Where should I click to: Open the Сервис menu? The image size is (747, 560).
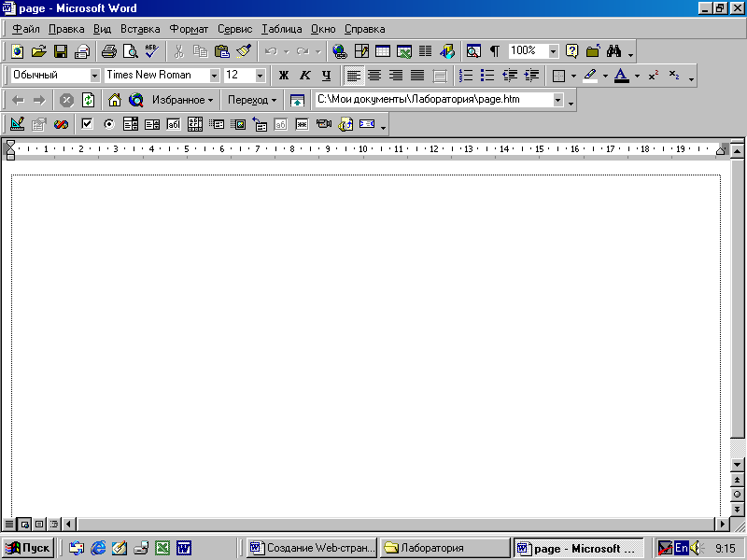(235, 29)
